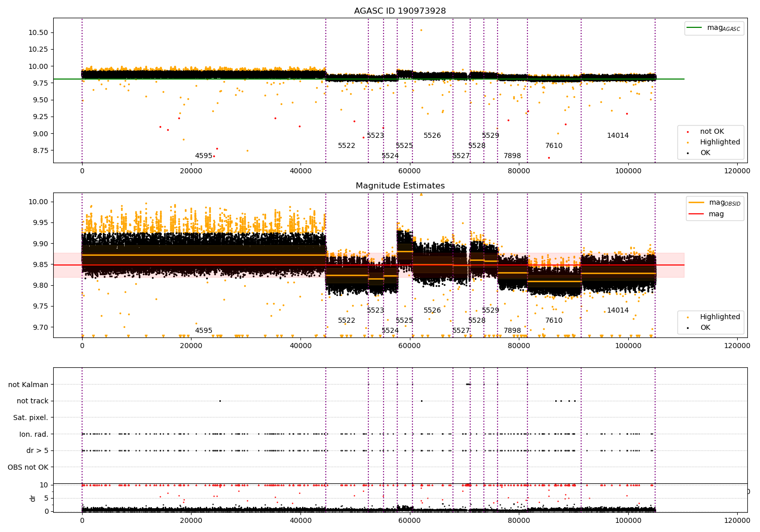Select obsid label 5524 in the top panel
The width and height of the screenshot is (760, 532).
[390, 156]
